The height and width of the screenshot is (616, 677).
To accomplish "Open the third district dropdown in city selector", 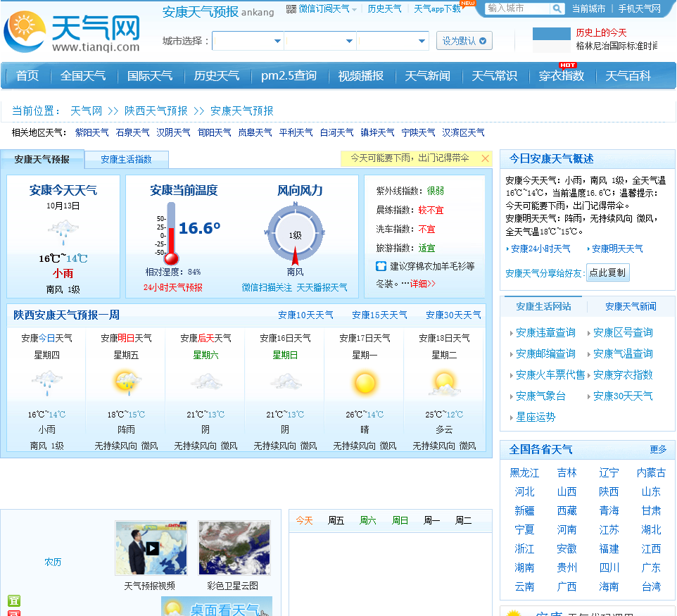I will tap(393, 41).
